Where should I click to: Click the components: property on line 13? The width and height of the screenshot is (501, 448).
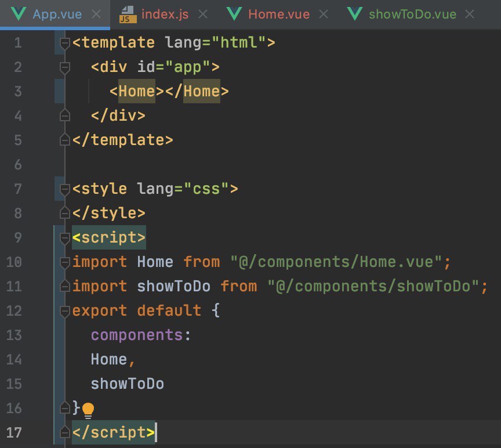point(141,335)
